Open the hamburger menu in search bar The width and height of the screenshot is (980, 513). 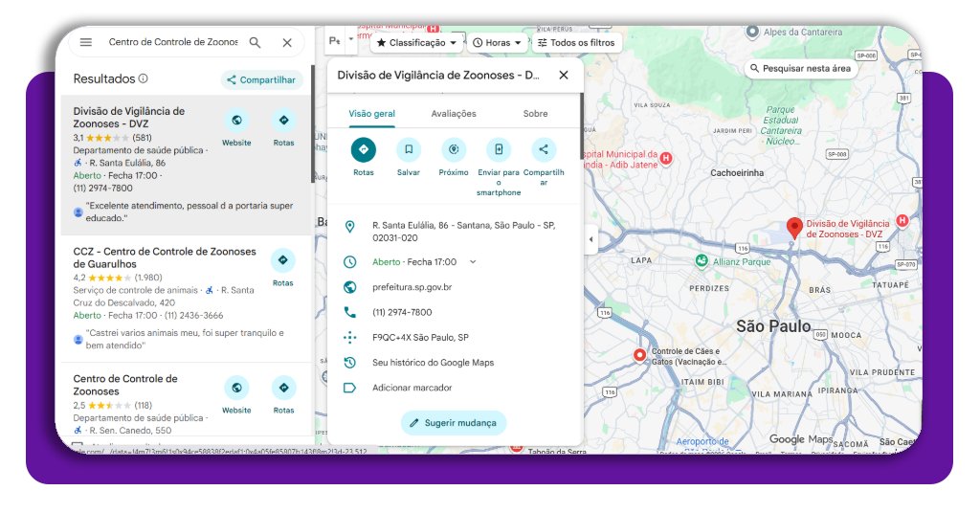coord(86,42)
